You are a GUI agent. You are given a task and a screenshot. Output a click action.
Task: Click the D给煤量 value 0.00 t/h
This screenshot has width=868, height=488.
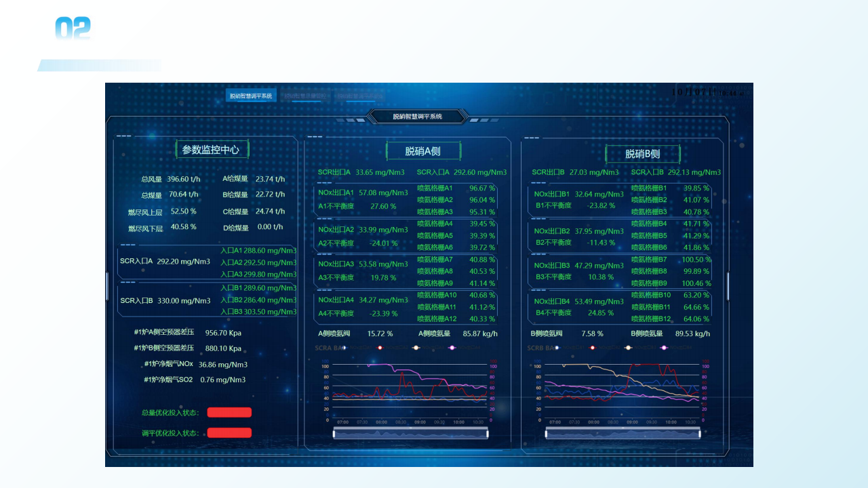coord(270,227)
